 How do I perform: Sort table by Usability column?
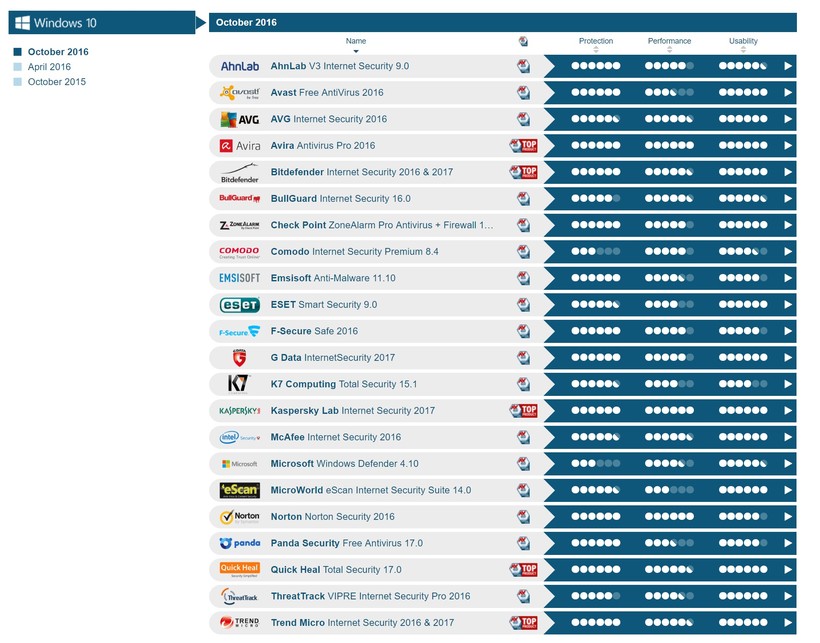coord(743,44)
